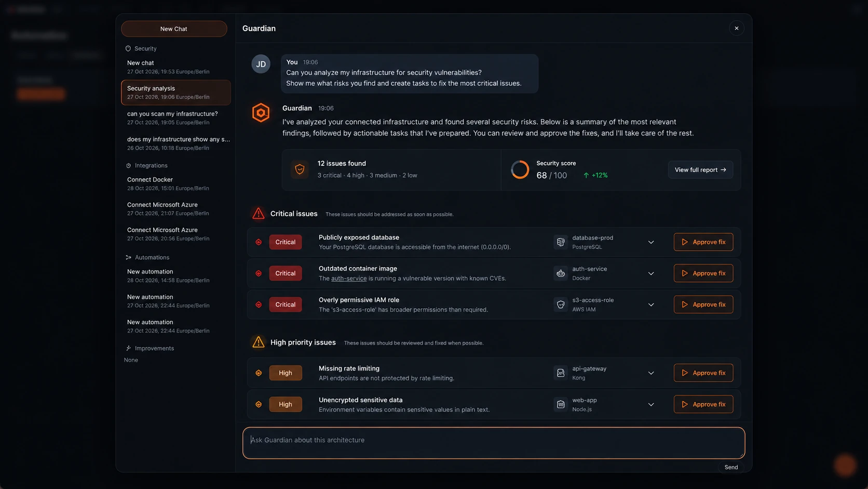Click the s3-access-role AWS IAM shield icon

tap(561, 305)
